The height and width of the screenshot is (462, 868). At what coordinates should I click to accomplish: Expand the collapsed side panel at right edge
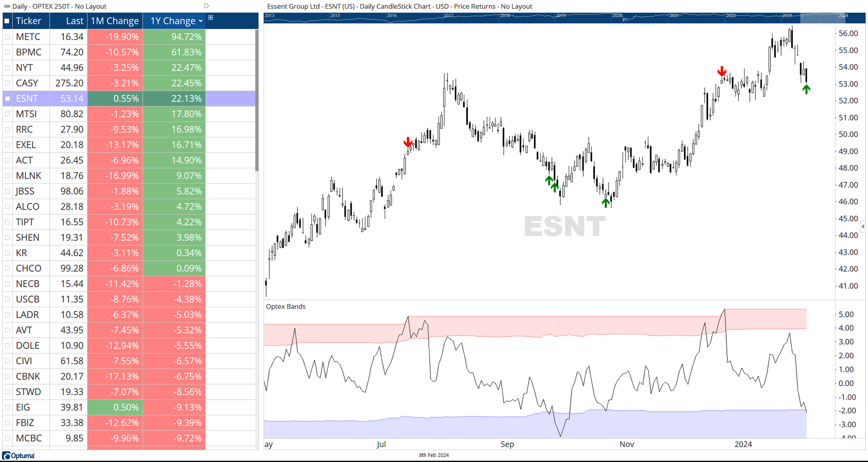point(863,226)
